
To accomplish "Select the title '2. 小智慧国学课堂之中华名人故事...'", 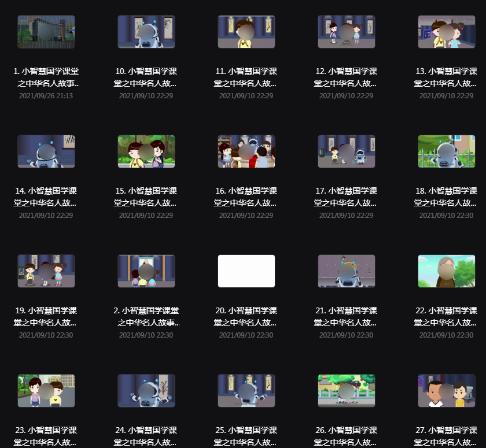I will (146, 317).
